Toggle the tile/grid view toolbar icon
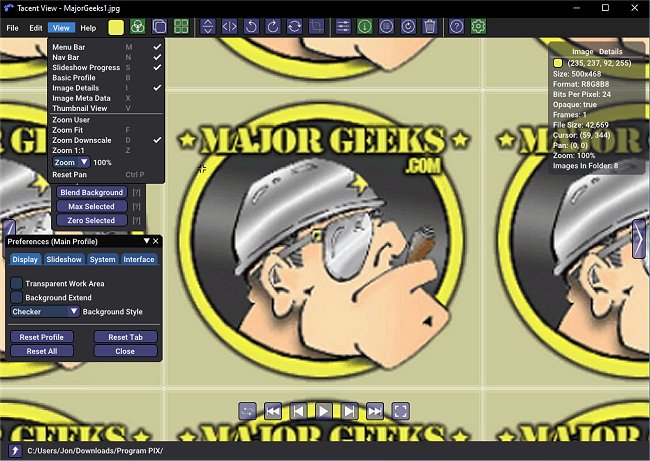Viewport: 650px width, 461px height. (181, 27)
